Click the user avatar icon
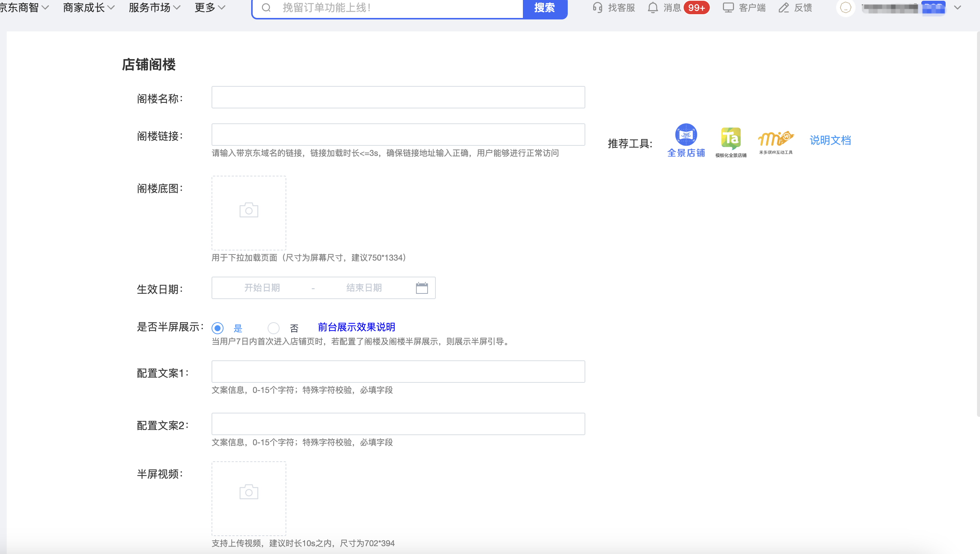Viewport: 980px width, 554px height. [x=845, y=7]
